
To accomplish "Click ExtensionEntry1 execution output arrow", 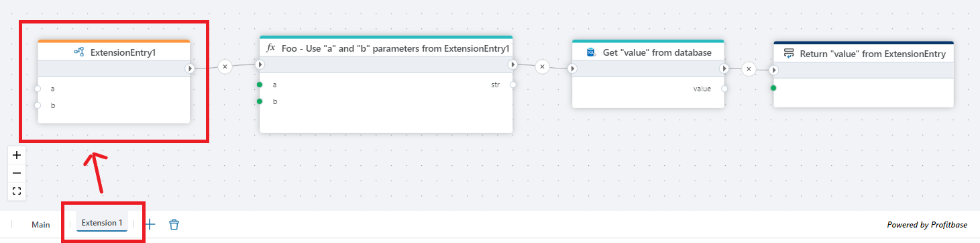I will coord(190,68).
